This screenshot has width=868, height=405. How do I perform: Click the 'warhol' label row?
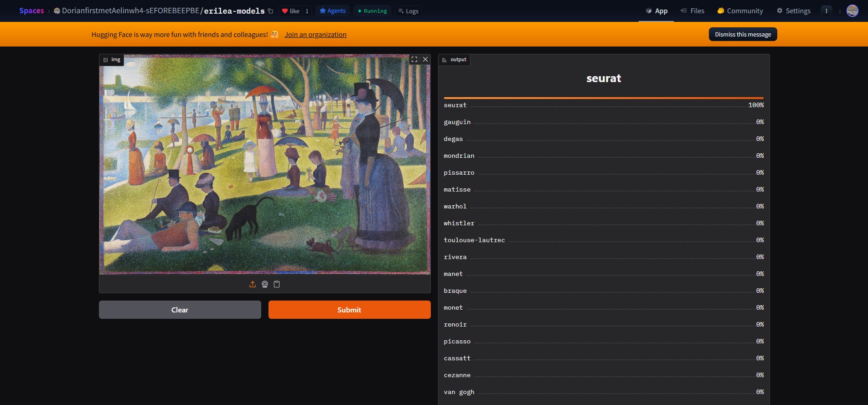click(604, 207)
